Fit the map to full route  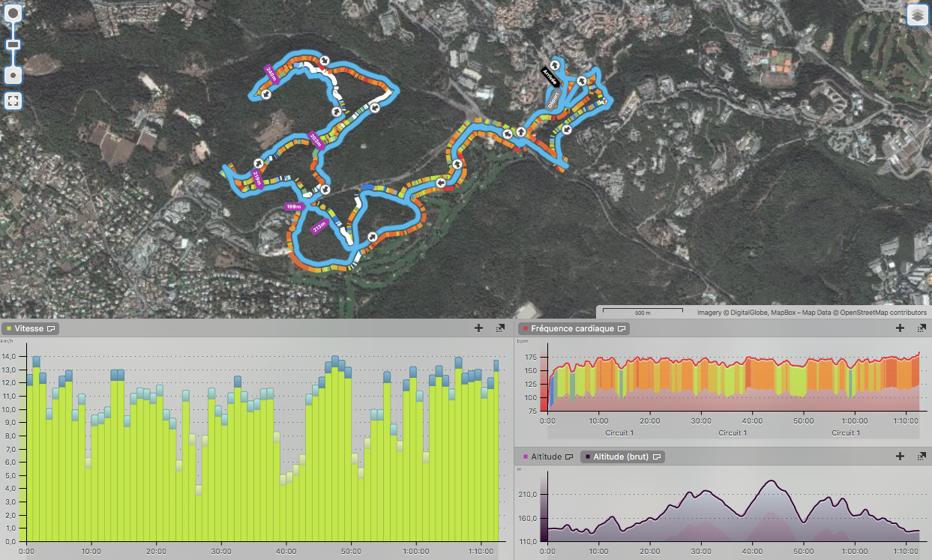pyautogui.click(x=13, y=100)
